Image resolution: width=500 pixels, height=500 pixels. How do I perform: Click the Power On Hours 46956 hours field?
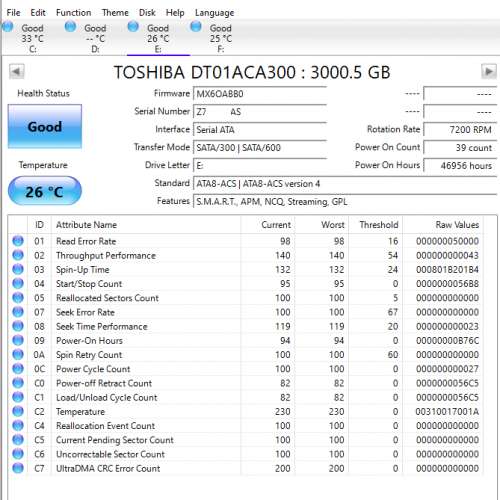pyautogui.click(x=460, y=165)
